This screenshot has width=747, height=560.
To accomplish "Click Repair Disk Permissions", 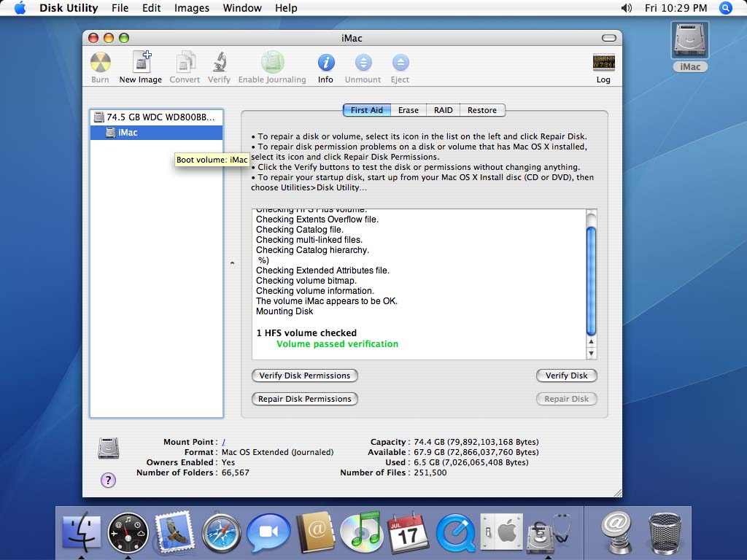I will [304, 399].
